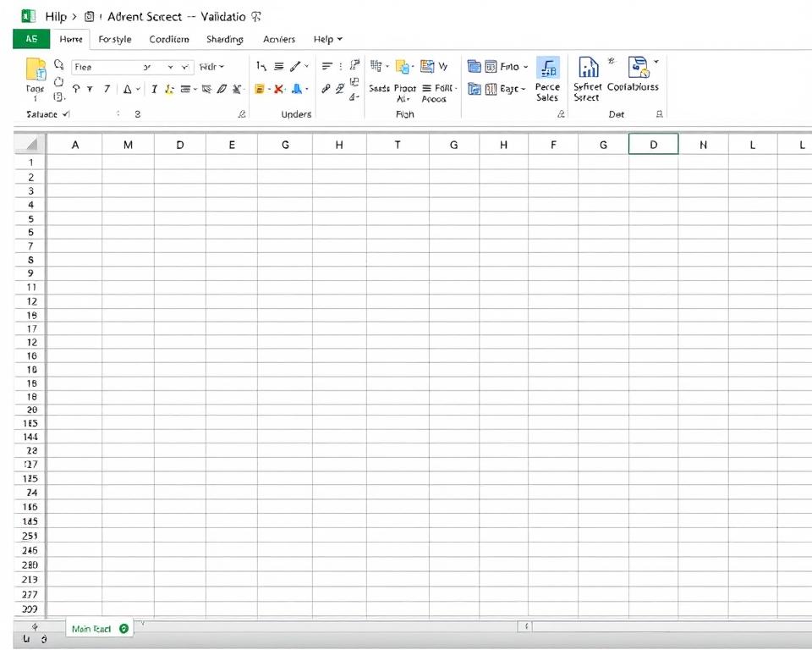Click the Syfrcet Srrect chart icon
The image size is (812, 650).
tap(588, 68)
